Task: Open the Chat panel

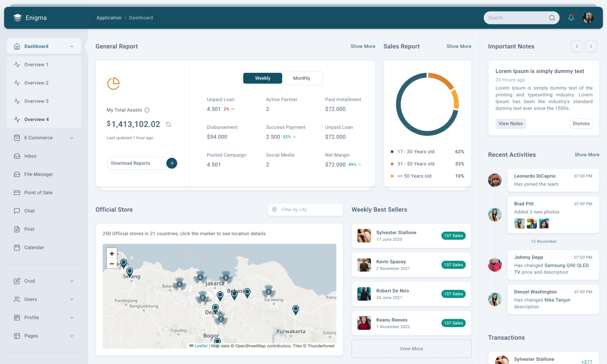Action: (x=29, y=211)
